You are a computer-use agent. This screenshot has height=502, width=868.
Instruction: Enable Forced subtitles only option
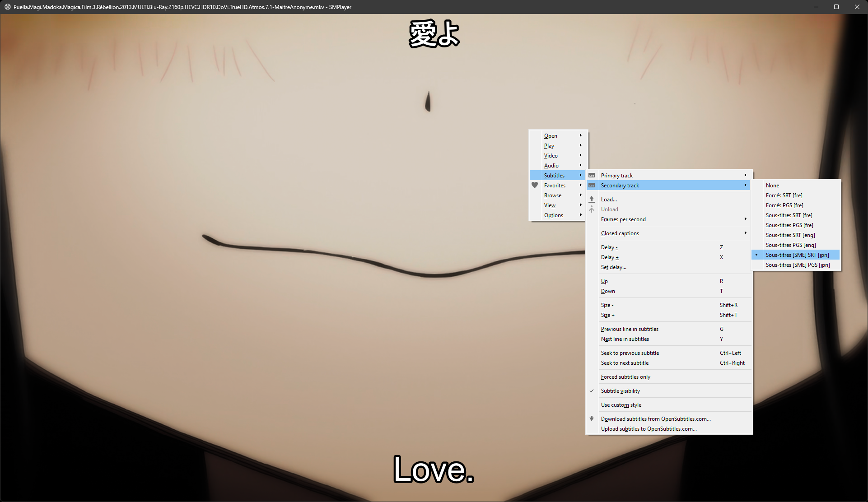pos(625,377)
